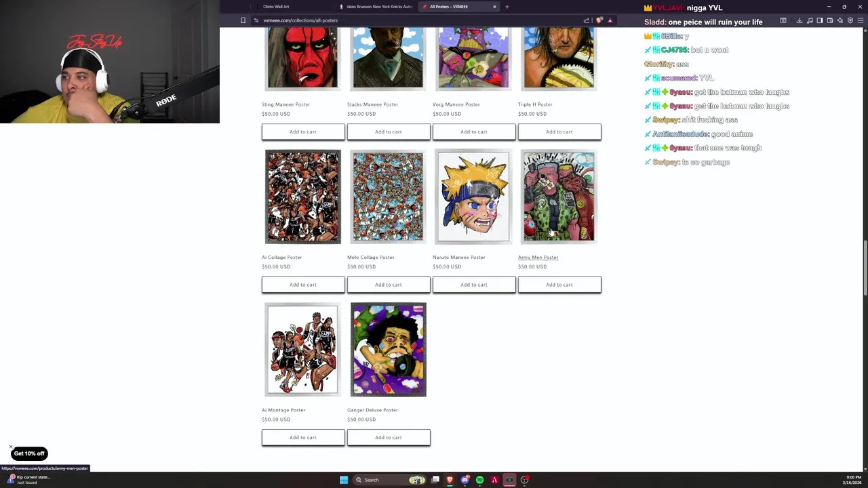
Task: Open the Ai Collage Poster title link
Action: click(x=281, y=258)
